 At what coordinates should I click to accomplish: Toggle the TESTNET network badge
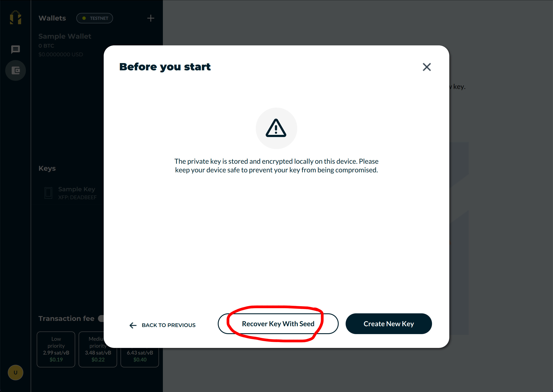pyautogui.click(x=95, y=18)
